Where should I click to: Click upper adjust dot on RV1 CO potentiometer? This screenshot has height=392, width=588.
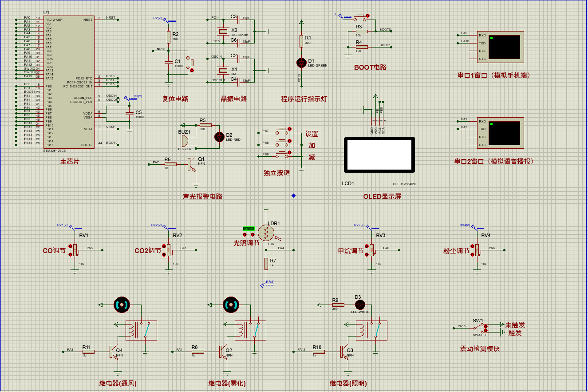tap(71, 246)
